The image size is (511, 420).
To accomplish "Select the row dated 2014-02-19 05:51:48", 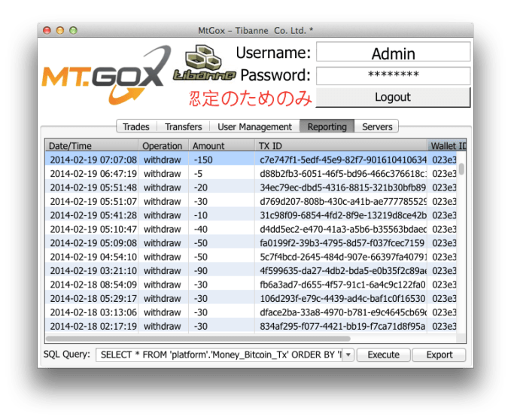I will [x=251, y=187].
